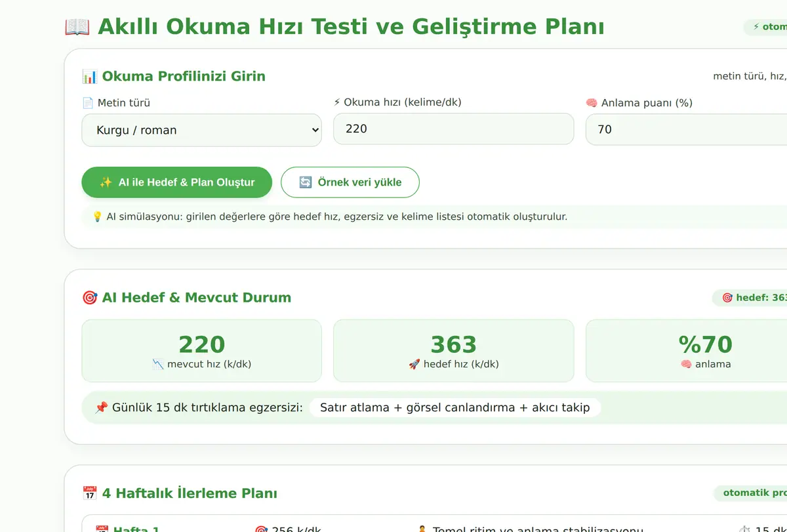This screenshot has height=532, width=787.
Task: Click the 220 mevcut hız value
Action: pyautogui.click(x=202, y=344)
